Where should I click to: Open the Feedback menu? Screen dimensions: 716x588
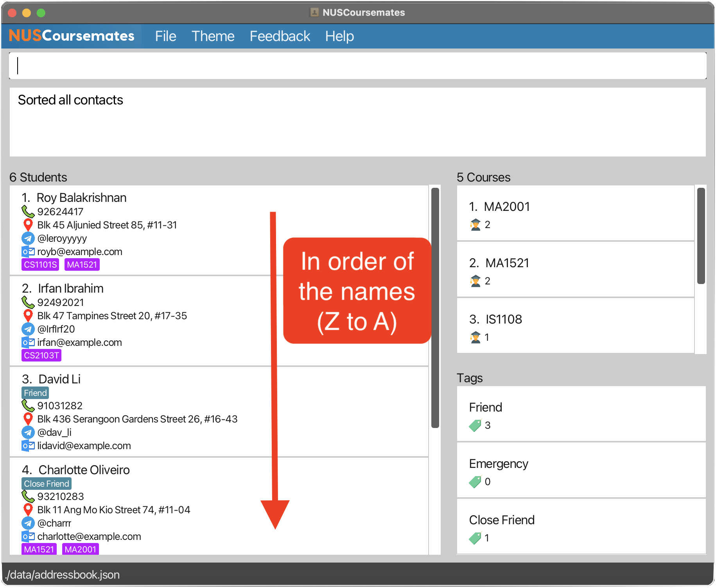click(x=280, y=36)
